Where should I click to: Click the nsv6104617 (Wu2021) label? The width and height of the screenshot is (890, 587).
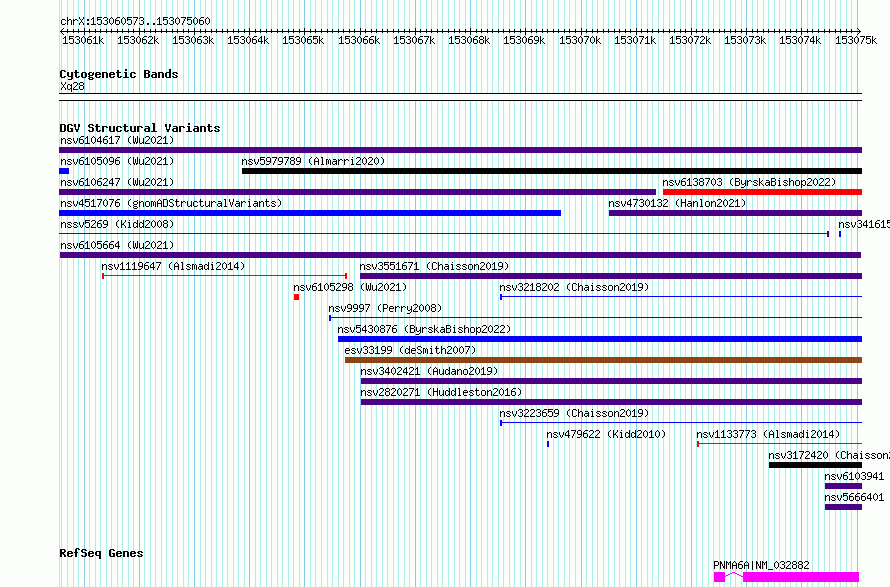(x=117, y=140)
